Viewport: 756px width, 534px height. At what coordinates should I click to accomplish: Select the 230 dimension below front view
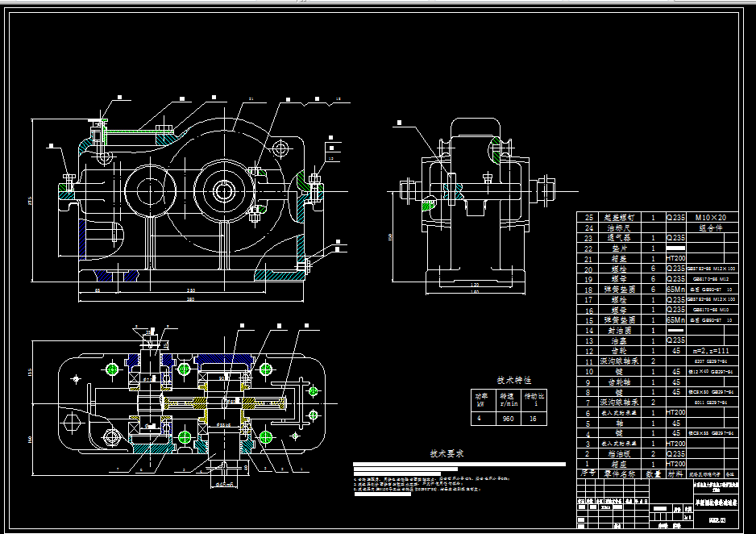(191, 290)
